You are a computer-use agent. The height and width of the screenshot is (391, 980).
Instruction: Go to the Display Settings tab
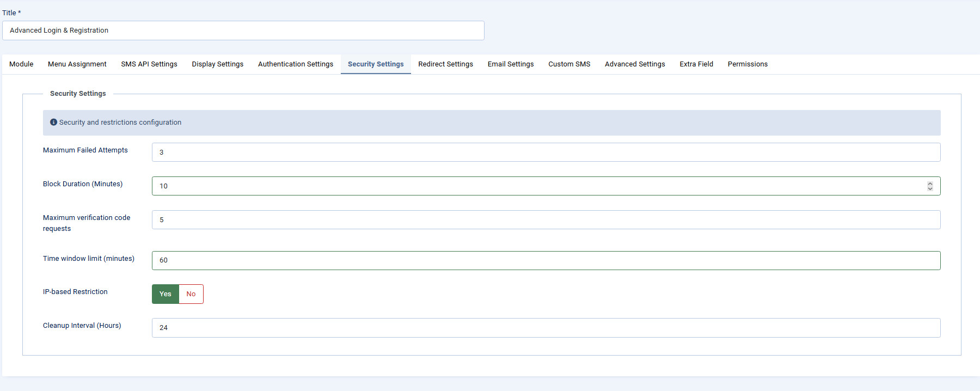point(217,64)
